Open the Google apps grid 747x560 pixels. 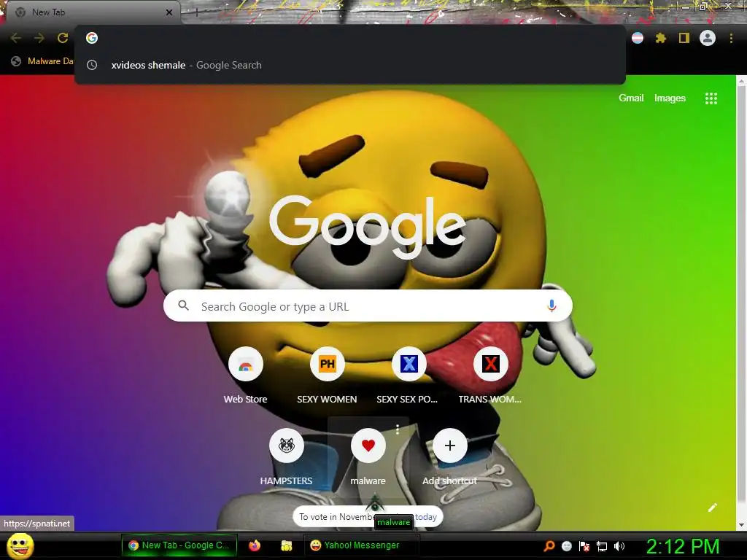point(711,98)
